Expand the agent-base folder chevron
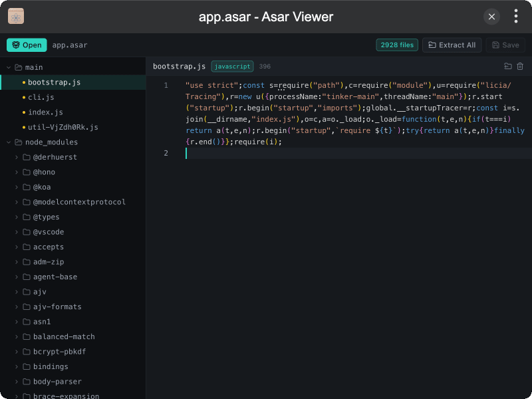This screenshot has height=399, width=532. click(x=17, y=277)
